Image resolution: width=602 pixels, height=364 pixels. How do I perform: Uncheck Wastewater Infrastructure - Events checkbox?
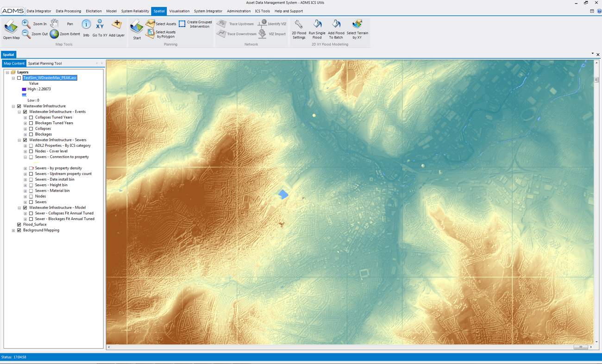click(25, 112)
